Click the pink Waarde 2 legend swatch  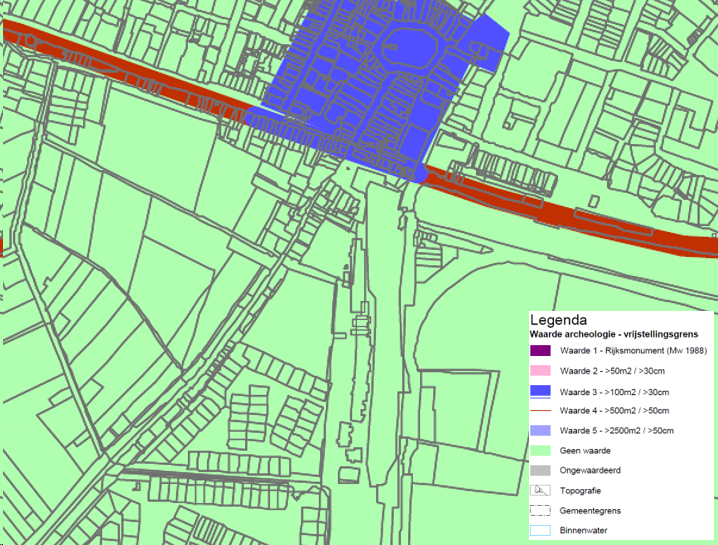coord(540,371)
